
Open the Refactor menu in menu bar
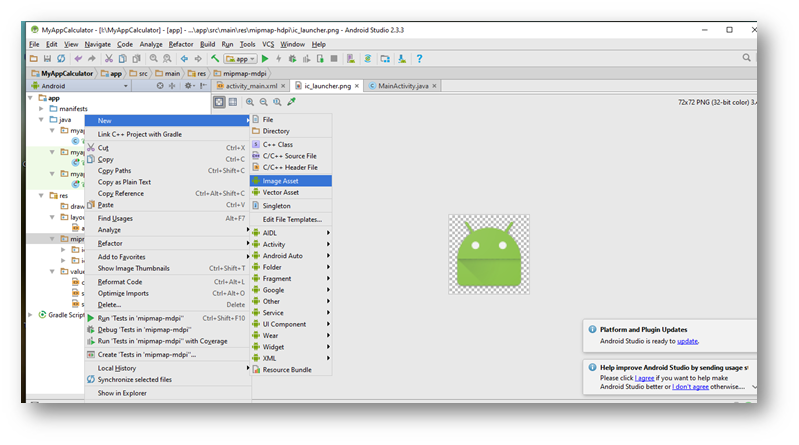click(181, 44)
